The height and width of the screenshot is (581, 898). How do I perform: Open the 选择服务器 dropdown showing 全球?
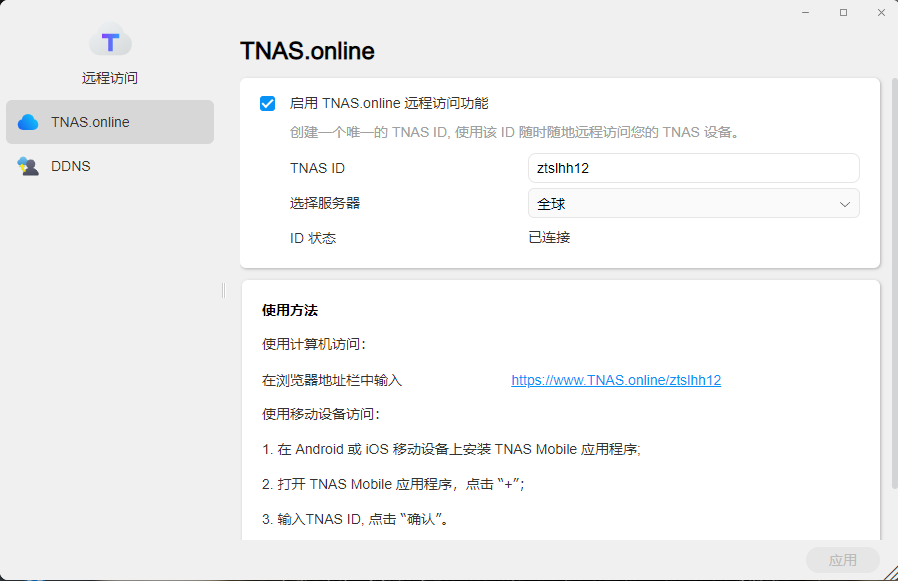(x=694, y=203)
